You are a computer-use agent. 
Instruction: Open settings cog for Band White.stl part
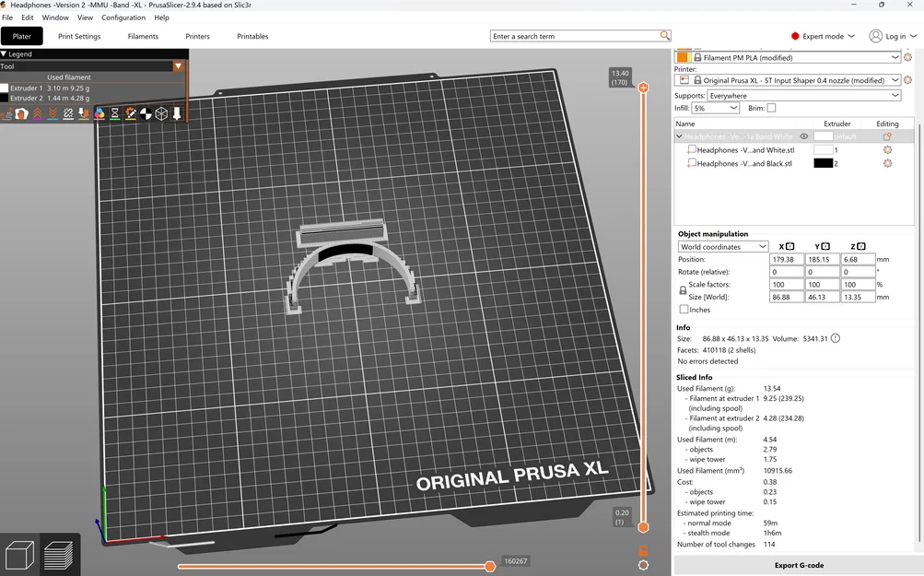(x=887, y=149)
